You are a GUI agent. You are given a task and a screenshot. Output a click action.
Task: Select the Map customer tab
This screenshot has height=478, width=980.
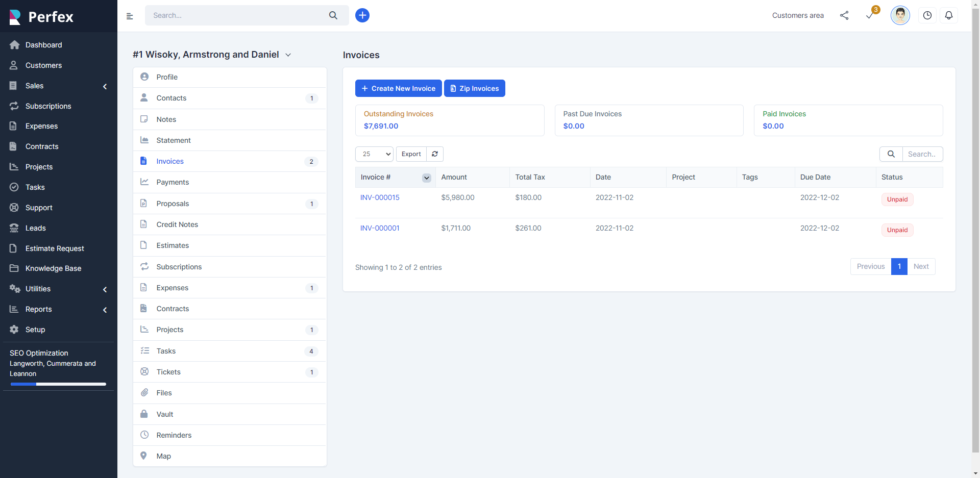(230, 456)
